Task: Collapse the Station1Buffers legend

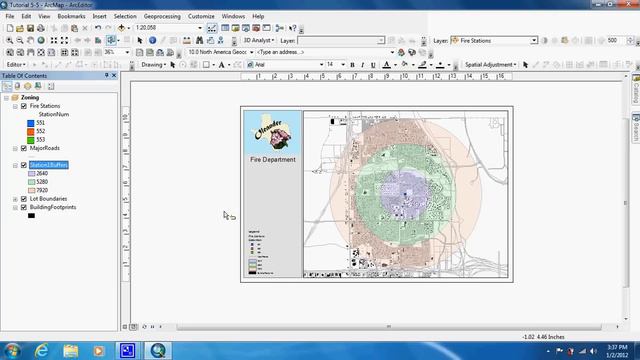Action: tap(15, 165)
